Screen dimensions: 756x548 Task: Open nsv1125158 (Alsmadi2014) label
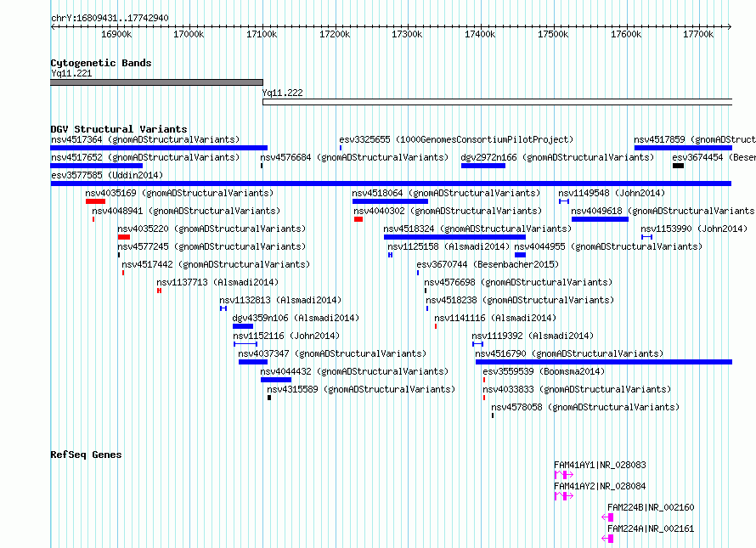pos(449,246)
